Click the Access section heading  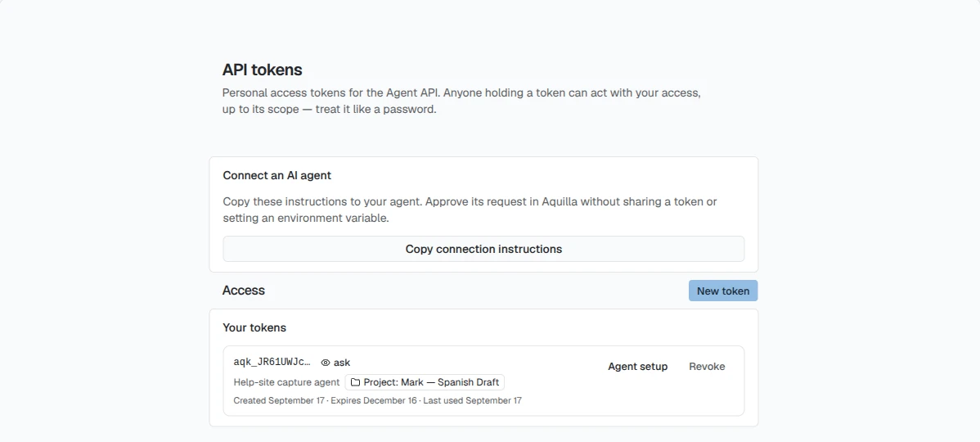point(244,291)
